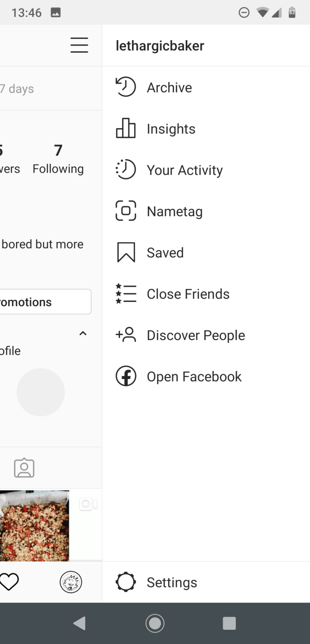
Task: Toggle the hamburger menu button
Action: pyautogui.click(x=79, y=45)
